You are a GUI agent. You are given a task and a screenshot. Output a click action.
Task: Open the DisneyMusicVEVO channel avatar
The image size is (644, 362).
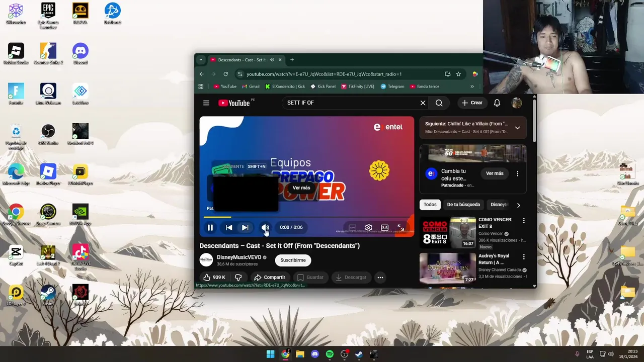click(206, 260)
